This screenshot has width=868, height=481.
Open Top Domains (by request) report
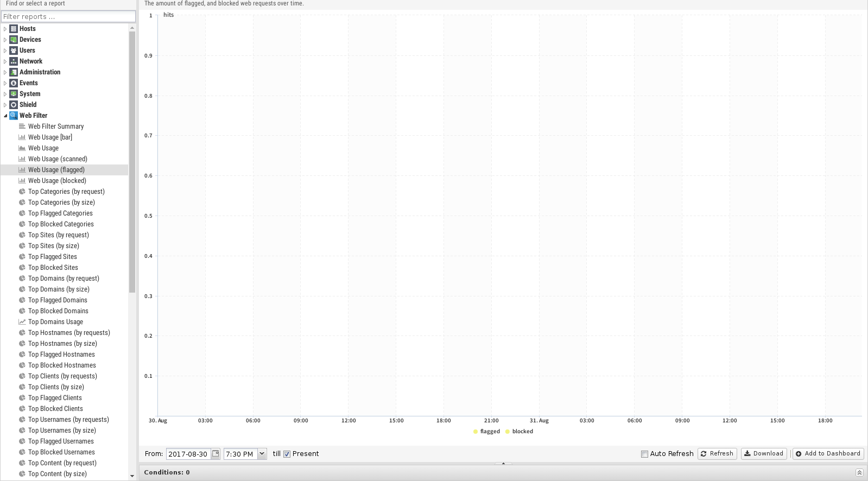[x=64, y=279]
